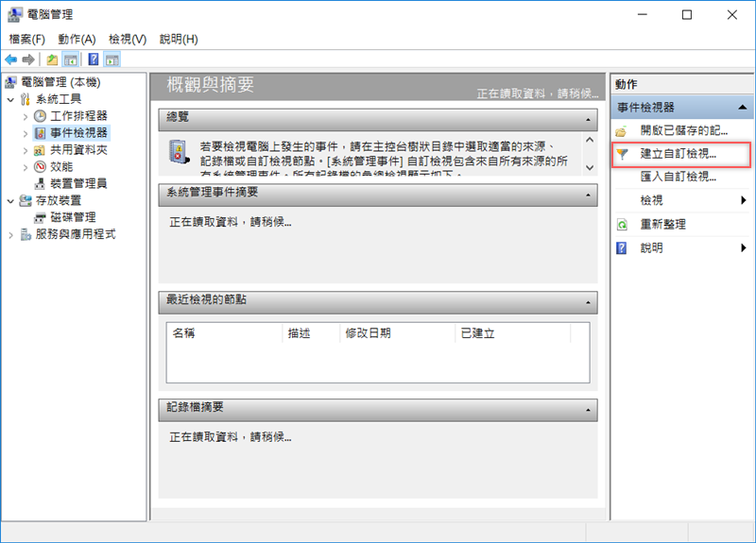Click the up-one-level folder toolbar icon
The image size is (756, 543).
click(52, 59)
